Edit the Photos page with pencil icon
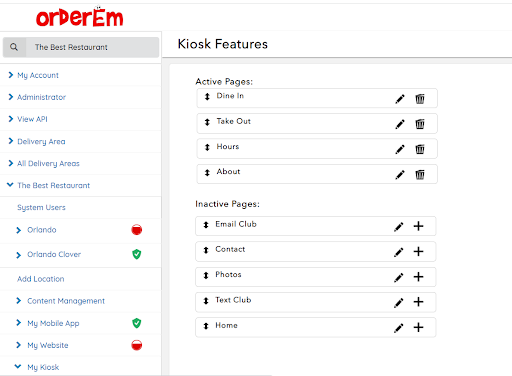The image size is (512, 376). point(399,277)
